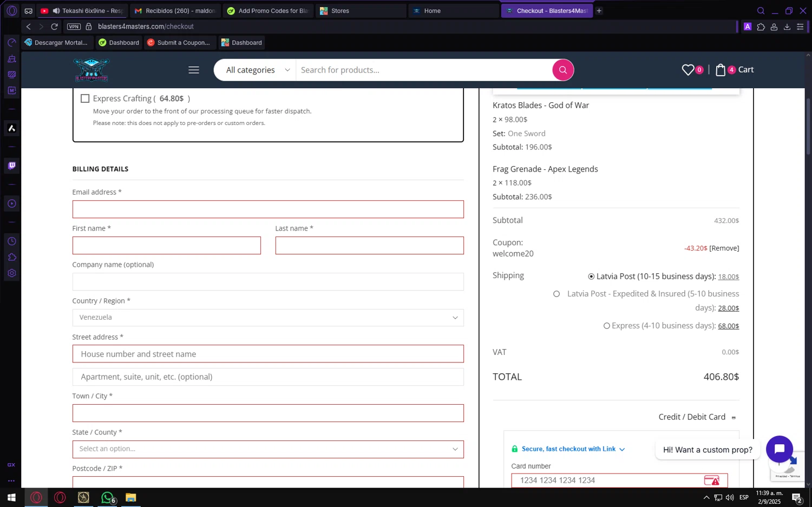Open the State / County select dropdown
This screenshot has height=507, width=812.
pyautogui.click(x=268, y=449)
